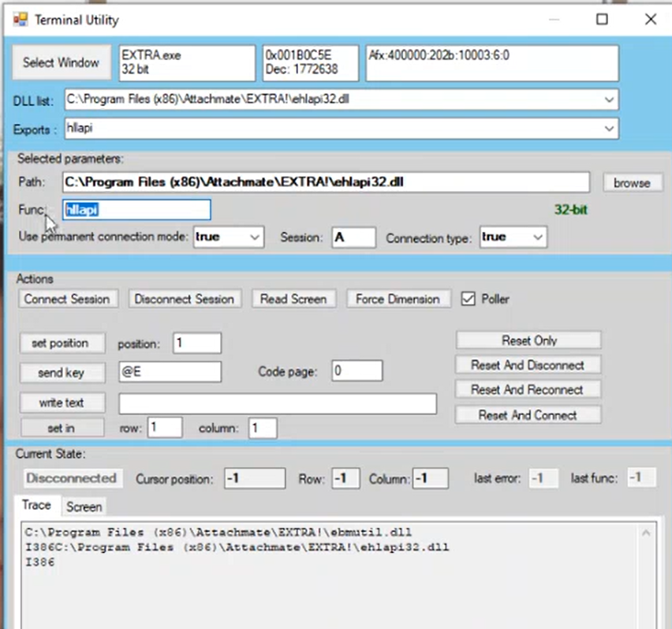Click Reset And Connect button

coord(528,415)
